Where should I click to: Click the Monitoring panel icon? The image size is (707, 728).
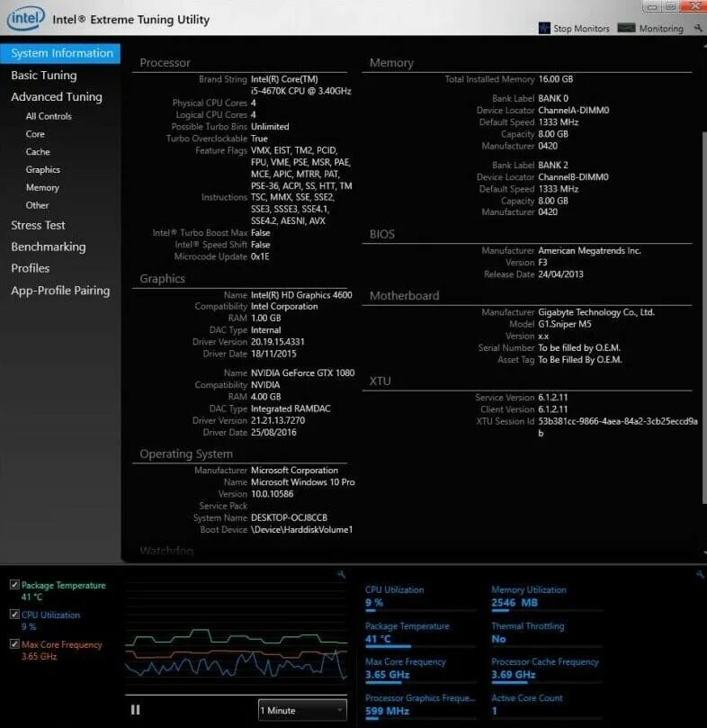point(626,28)
